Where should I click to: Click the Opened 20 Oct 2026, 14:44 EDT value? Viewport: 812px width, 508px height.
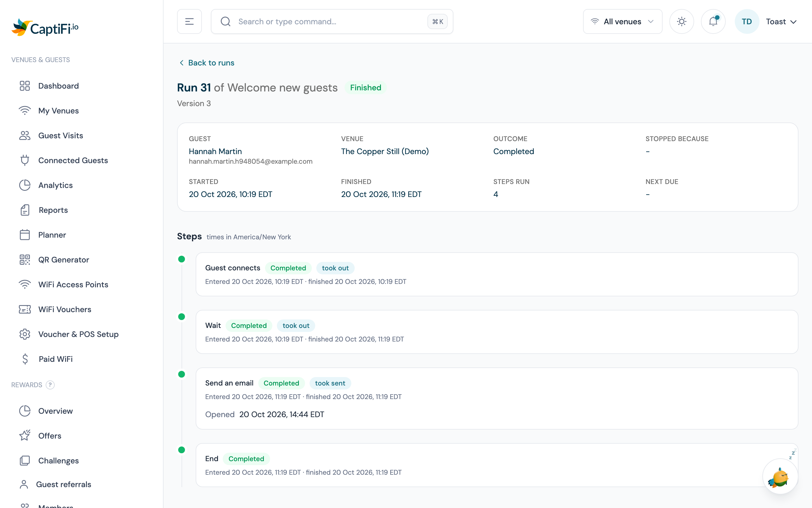click(281, 414)
